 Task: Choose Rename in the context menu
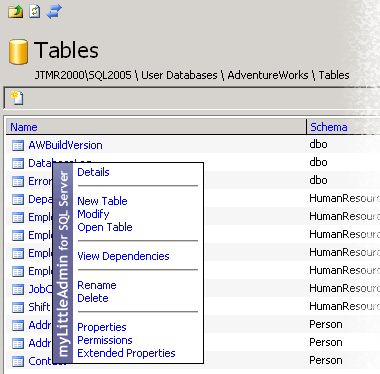pyautogui.click(x=97, y=285)
